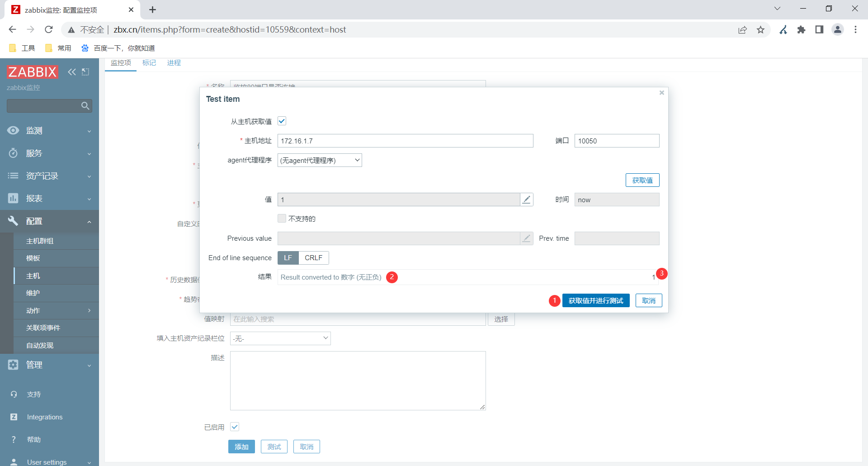Screen dimensions: 868x466
Task: Switch to the 标记 tab
Action: point(149,63)
